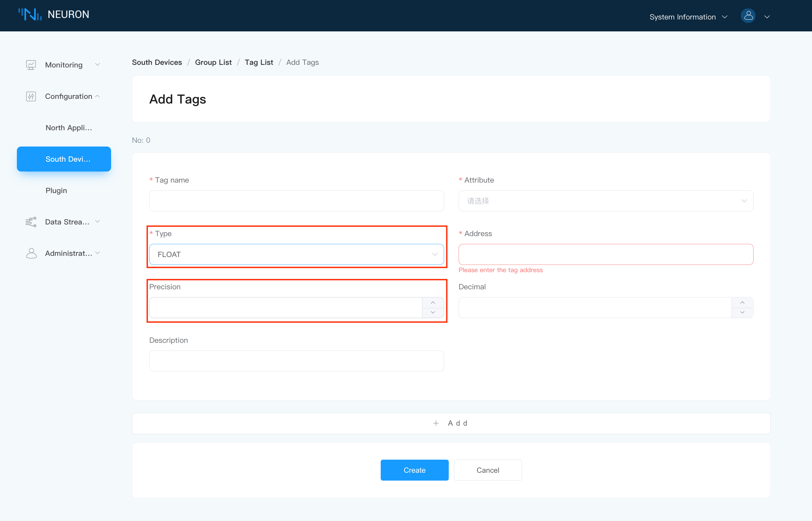Navigate to Tag List breadcrumb

coord(259,62)
